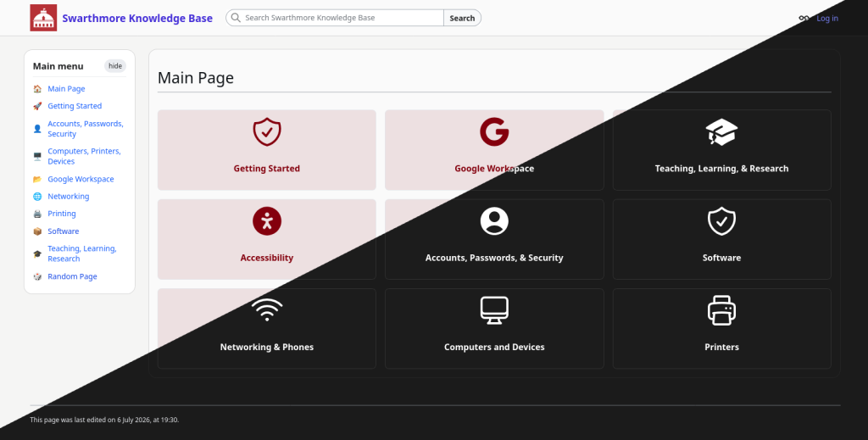The image size is (868, 440).
Task: Open Random Page in the sidebar
Action: click(72, 276)
